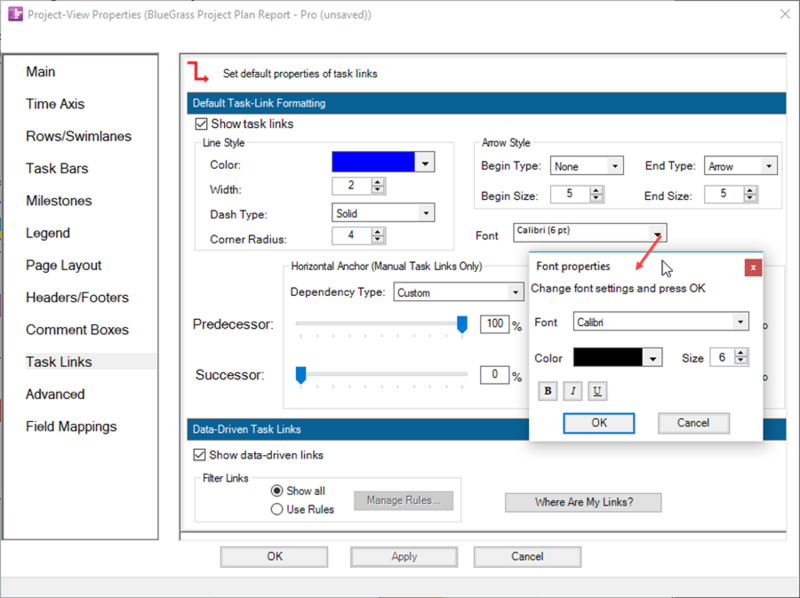Image resolution: width=800 pixels, height=598 pixels.
Task: Select the Show all radio button
Action: [x=277, y=491]
